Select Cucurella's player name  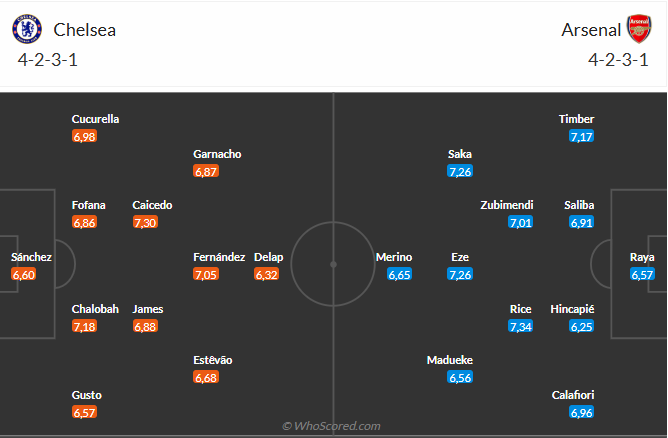tap(95, 119)
